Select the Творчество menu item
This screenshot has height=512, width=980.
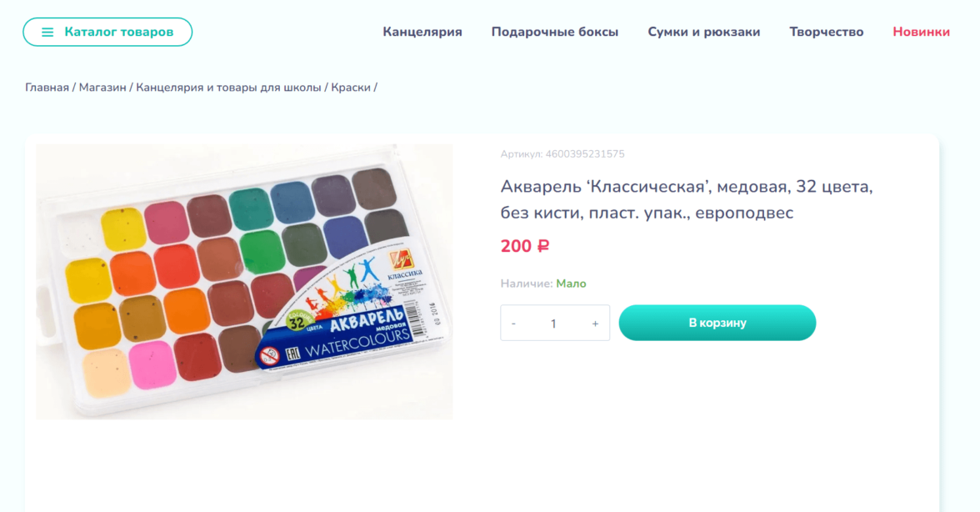826,32
